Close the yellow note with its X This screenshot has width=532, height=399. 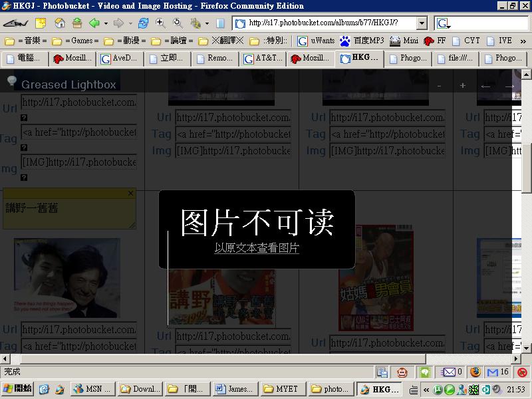click(x=130, y=194)
